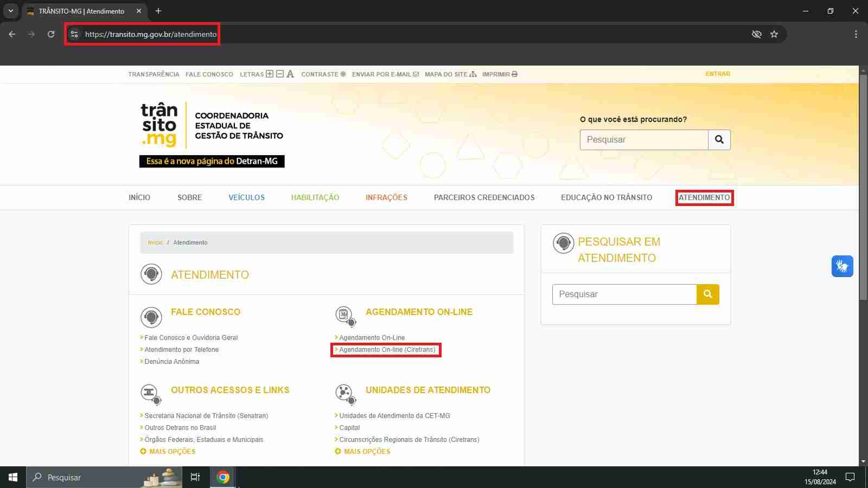Toggle the tracking protection eye icon

click(x=756, y=34)
